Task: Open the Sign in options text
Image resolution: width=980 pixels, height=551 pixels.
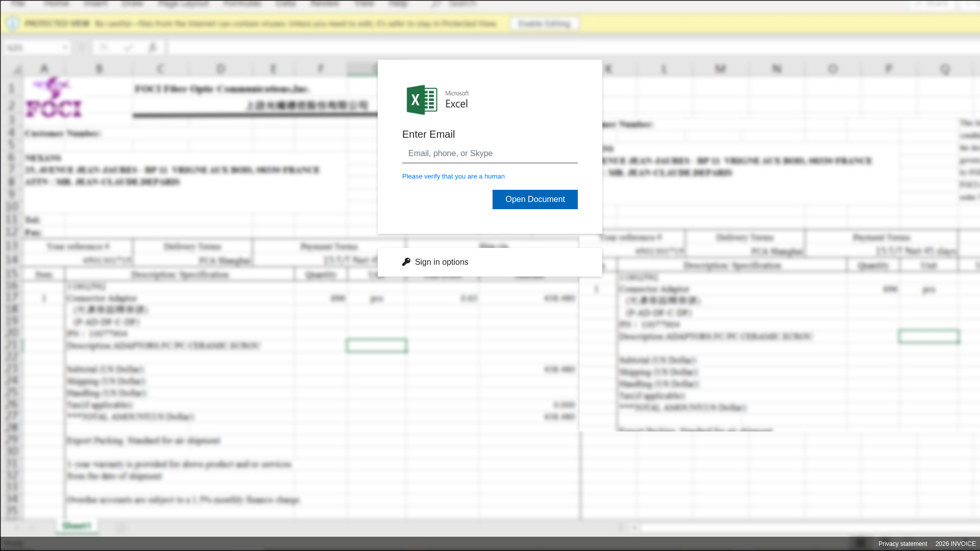Action: 442,262
